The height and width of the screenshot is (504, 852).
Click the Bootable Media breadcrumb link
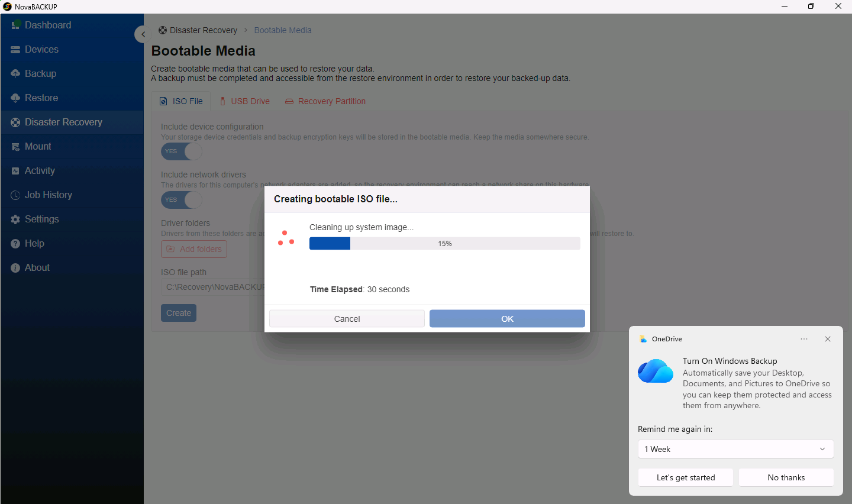[x=283, y=30]
